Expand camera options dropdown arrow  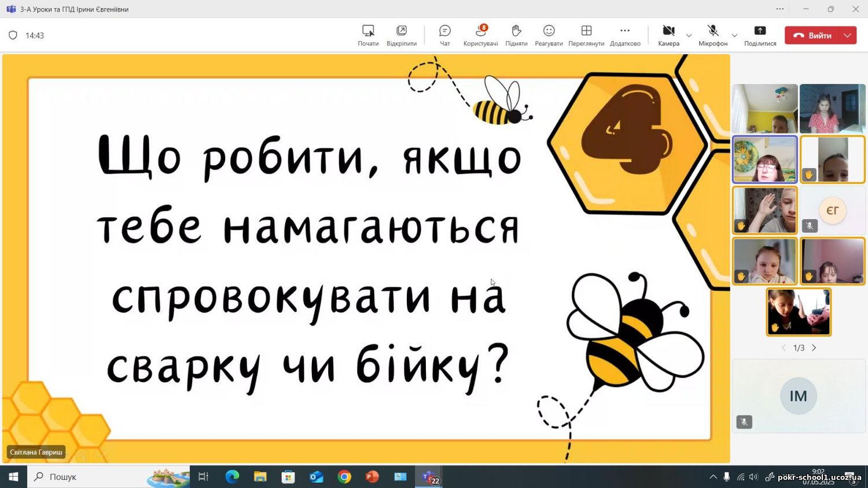[689, 35]
